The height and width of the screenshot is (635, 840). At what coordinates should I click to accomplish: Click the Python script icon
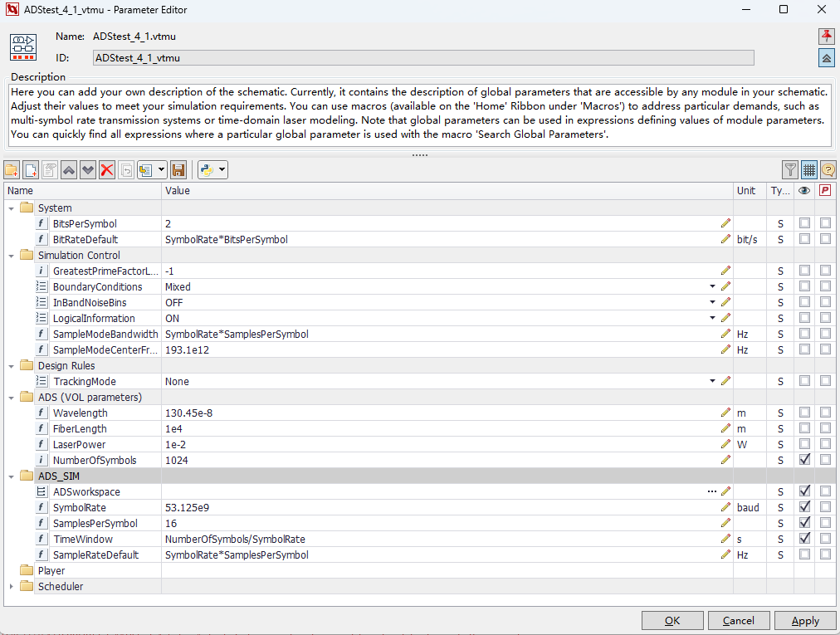pyautogui.click(x=207, y=170)
